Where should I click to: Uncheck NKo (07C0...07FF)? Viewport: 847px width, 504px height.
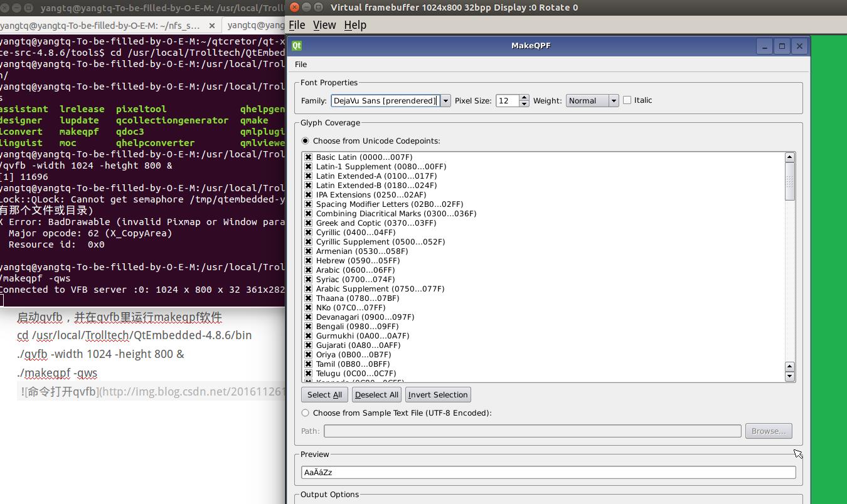[308, 308]
